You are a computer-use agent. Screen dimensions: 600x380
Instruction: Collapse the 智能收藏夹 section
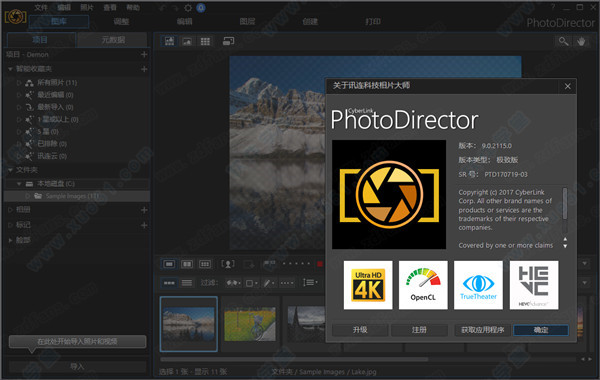(10, 69)
